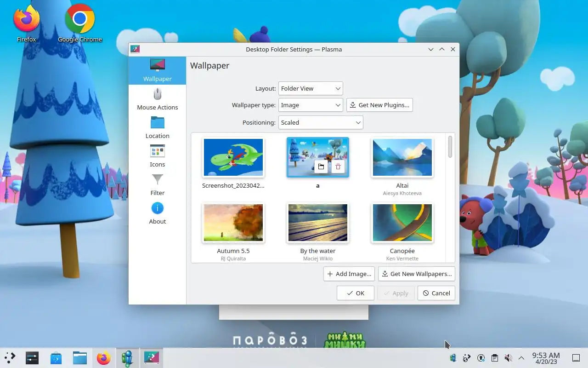This screenshot has height=368, width=588.
Task: Select the Autumn 5.5 wallpaper thumbnail
Action: (233, 223)
